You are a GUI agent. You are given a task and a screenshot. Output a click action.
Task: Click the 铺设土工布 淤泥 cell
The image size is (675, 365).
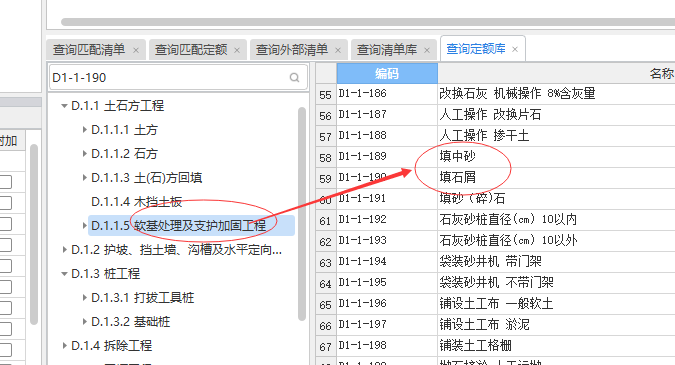(x=556, y=325)
